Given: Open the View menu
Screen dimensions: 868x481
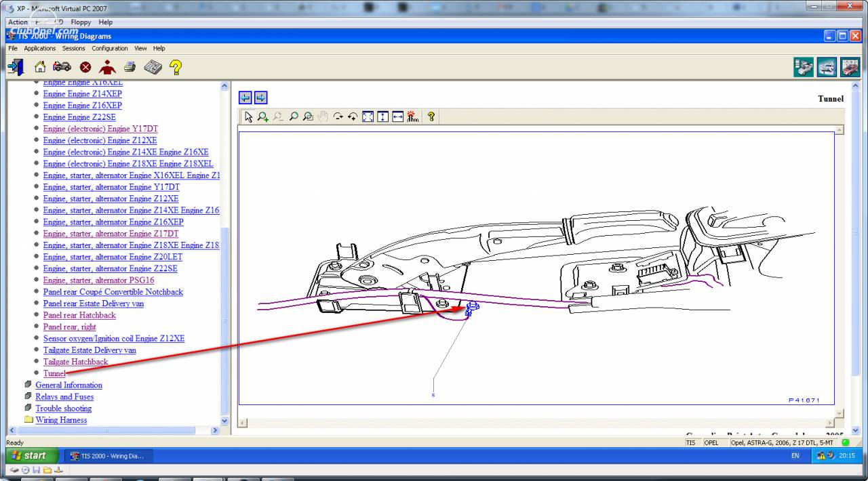Looking at the screenshot, I should pos(140,48).
